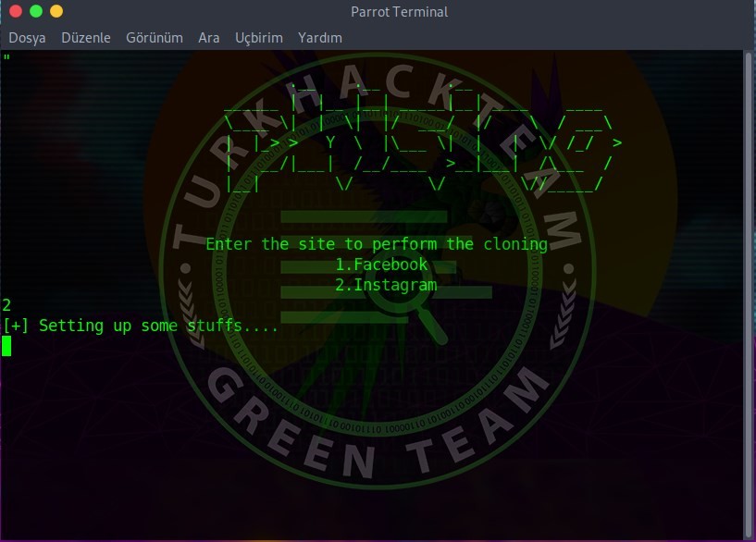Click the green terminal cursor block
Screen dimensions: 756x542
6,346
